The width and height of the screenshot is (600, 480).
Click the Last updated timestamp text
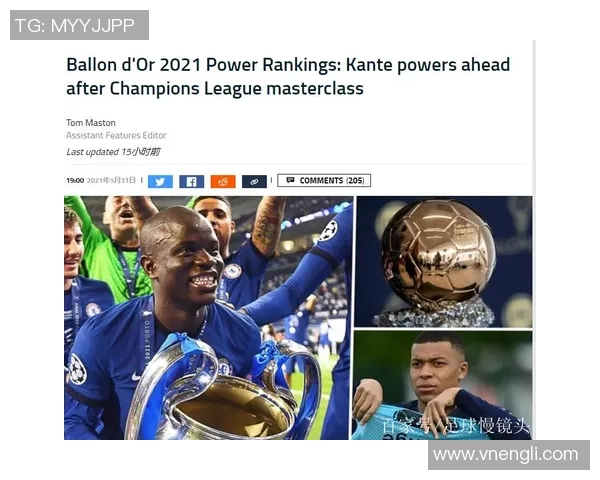113,152
